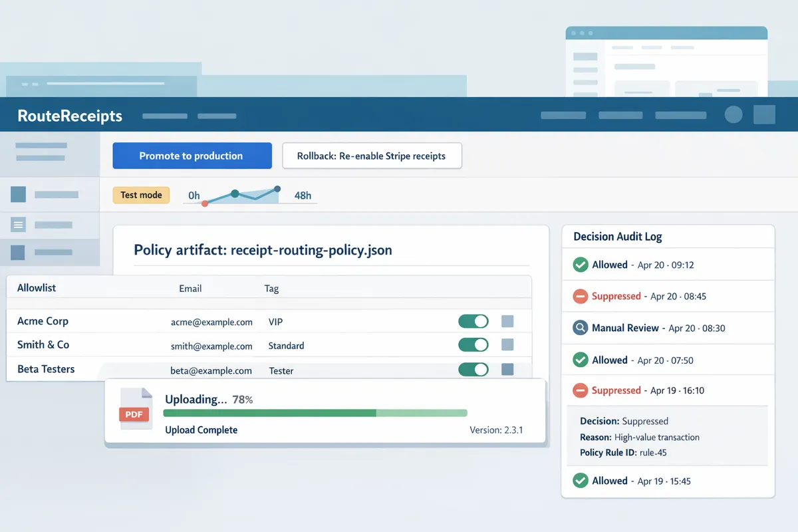Select the green check icon beside Allowed Apr 19 15:45

(x=580, y=481)
